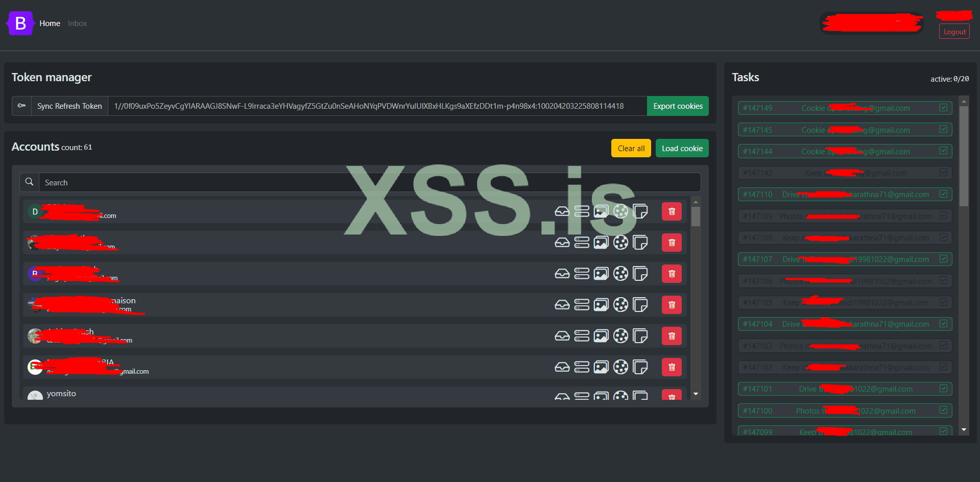Screen dimensions: 980x482
Task: Select task number #147105
Action: (x=757, y=303)
